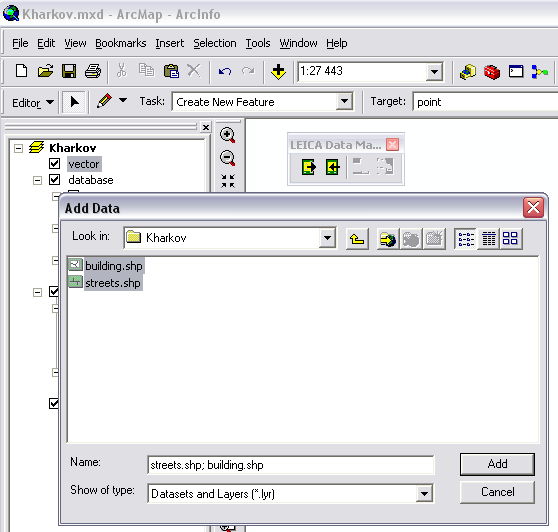
Task: Open ArcToolbox red toolbox icon
Action: point(492,72)
